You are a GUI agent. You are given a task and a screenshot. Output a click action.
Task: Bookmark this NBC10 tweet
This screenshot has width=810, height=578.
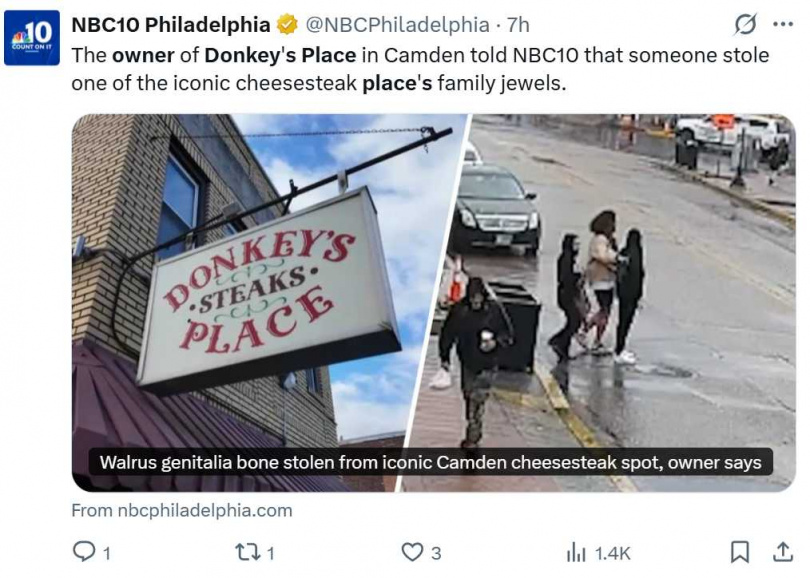740,552
